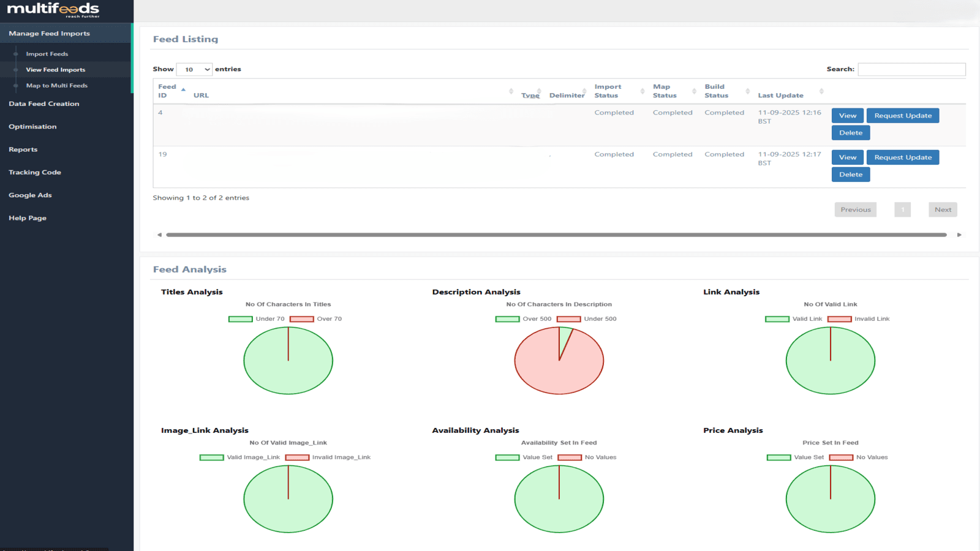Click horizontal scrollbar right arrow
The height and width of the screenshot is (551, 980).
click(959, 234)
